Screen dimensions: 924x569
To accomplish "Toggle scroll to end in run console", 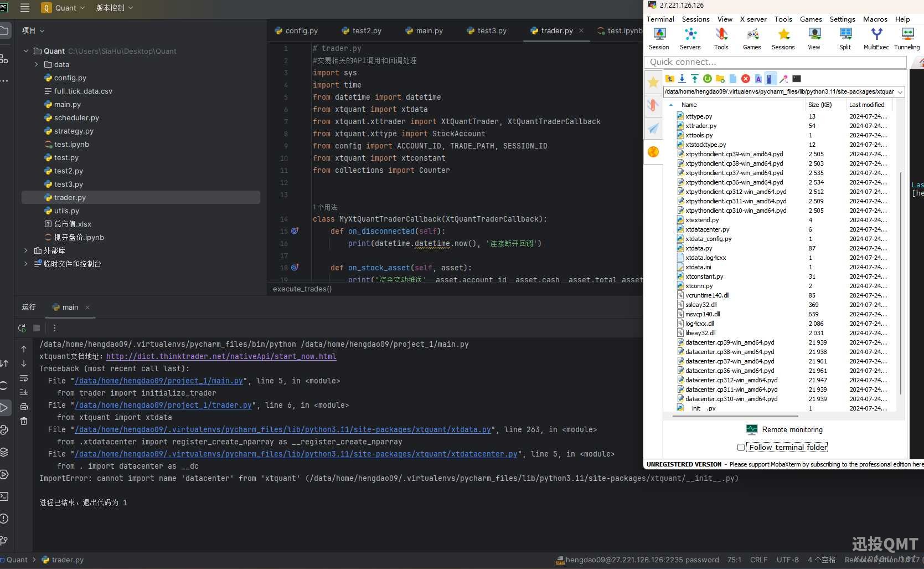I will (x=24, y=392).
